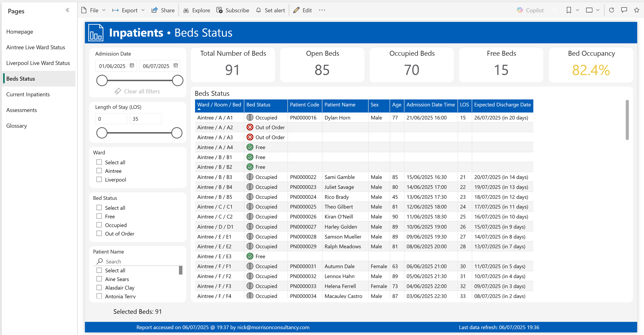Tick the Out of Order checkbox

tap(99, 234)
